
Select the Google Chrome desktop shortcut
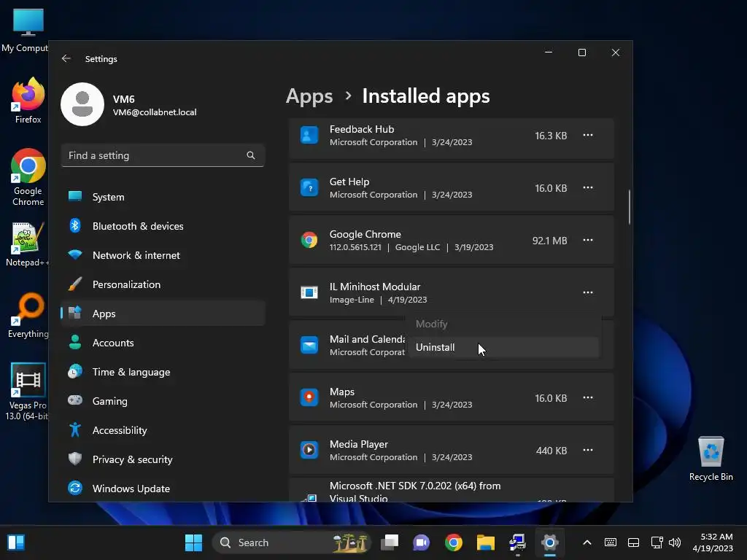pyautogui.click(x=28, y=177)
